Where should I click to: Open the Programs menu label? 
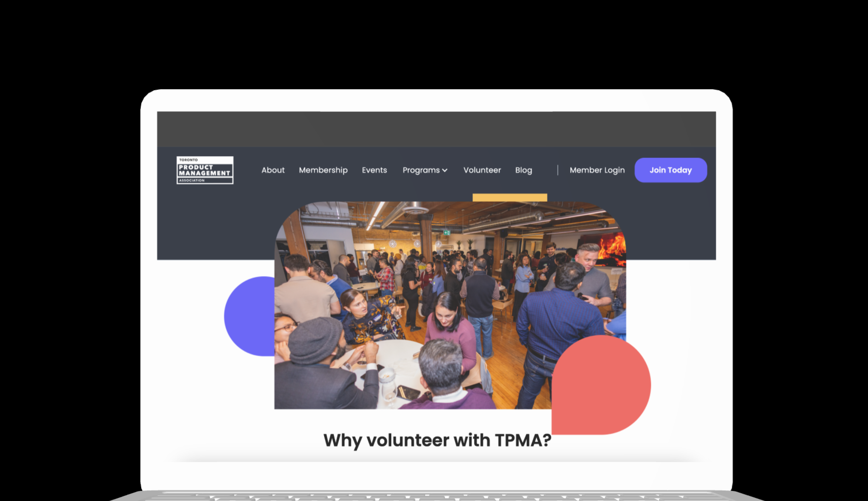click(421, 170)
